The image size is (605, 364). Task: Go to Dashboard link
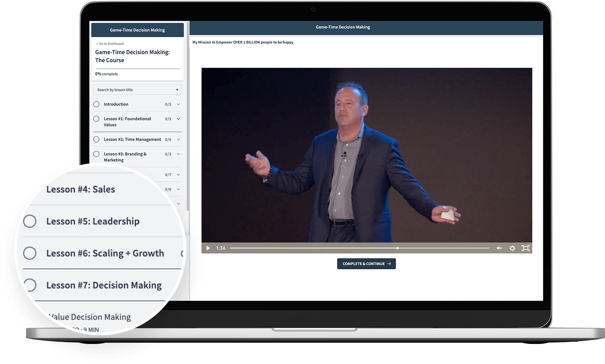click(x=110, y=44)
